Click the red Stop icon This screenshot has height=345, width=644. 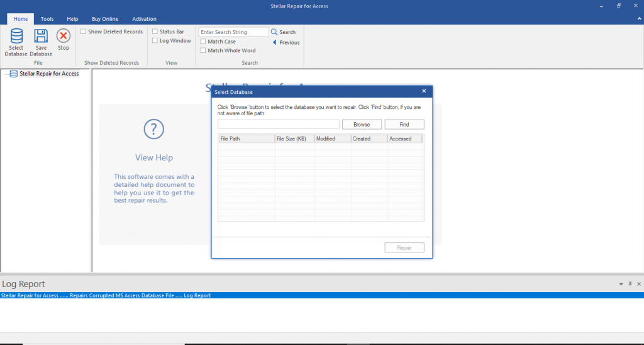(64, 36)
